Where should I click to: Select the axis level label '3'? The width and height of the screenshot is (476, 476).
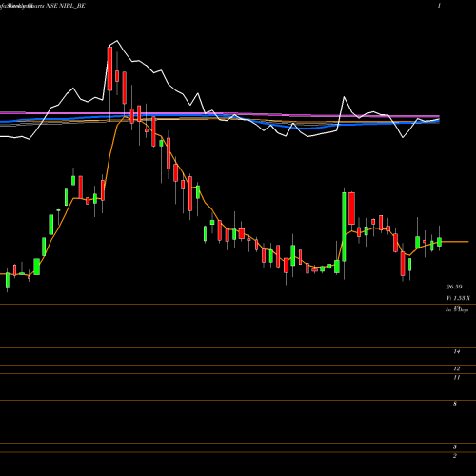click(455, 447)
